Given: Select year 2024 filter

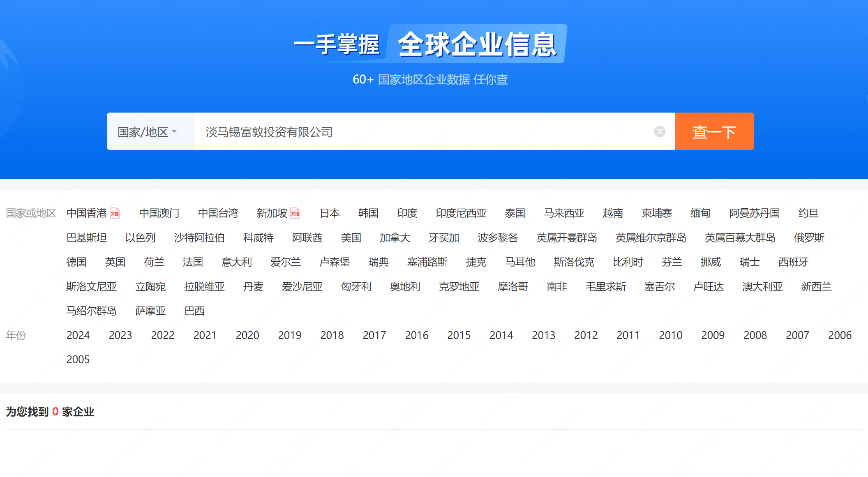Looking at the screenshot, I should 78,335.
